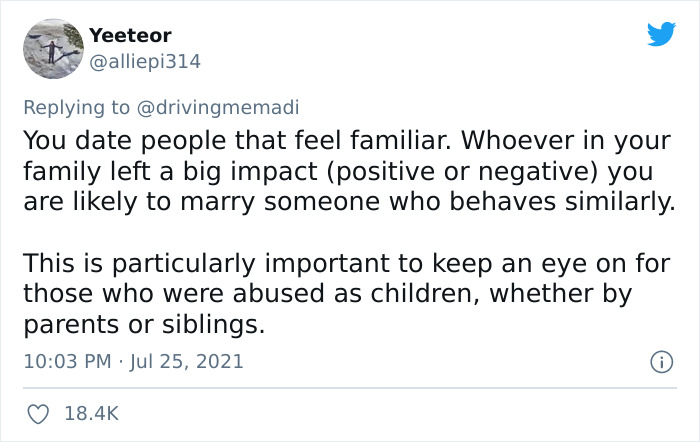This screenshot has width=700, height=442.
Task: Click the Jul 25, 2021 date
Action: (186, 361)
